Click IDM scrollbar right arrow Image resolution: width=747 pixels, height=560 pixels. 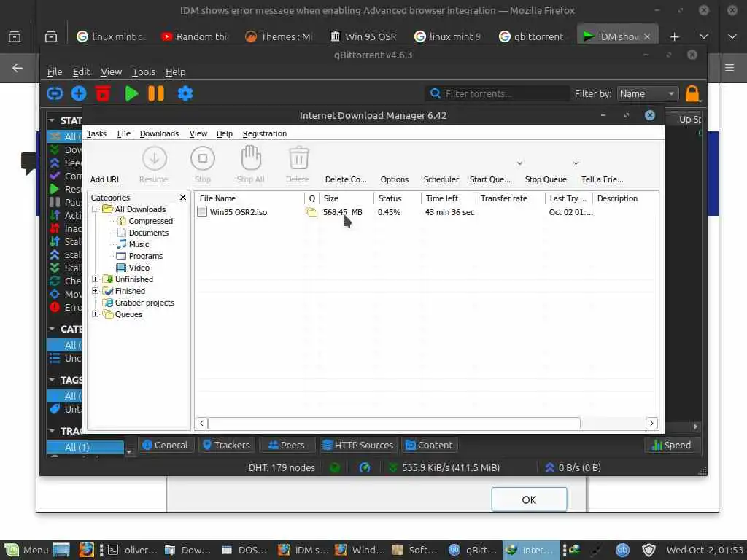651,423
